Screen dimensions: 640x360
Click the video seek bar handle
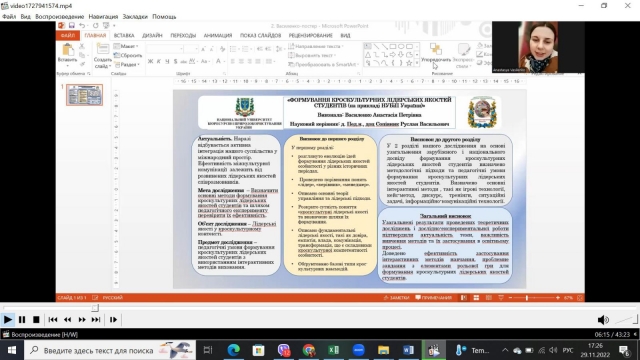pos(95,308)
